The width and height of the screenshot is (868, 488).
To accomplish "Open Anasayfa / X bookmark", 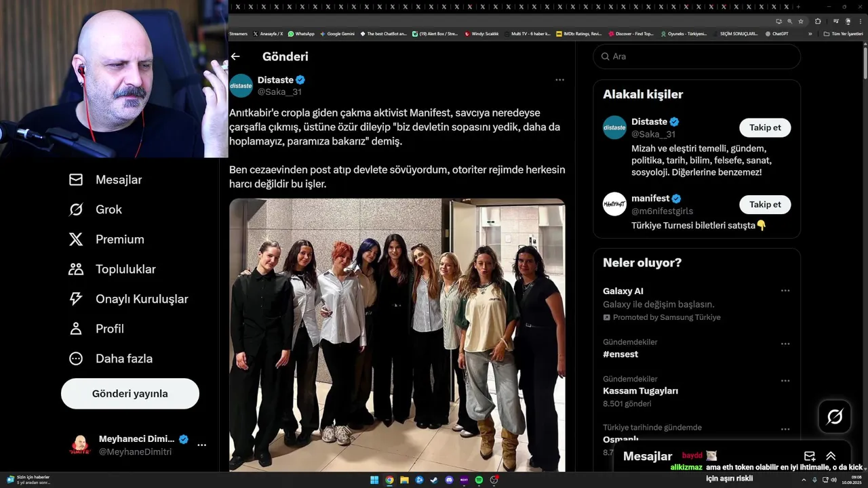I will click(268, 33).
